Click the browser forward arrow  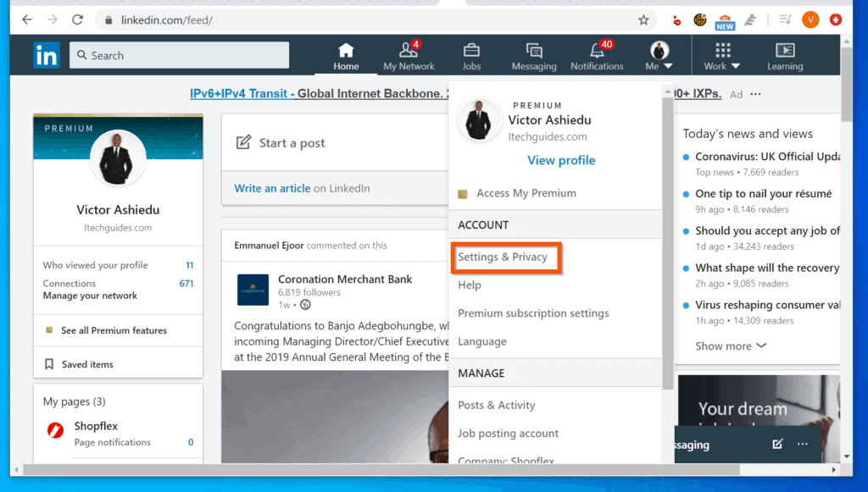pos(52,20)
